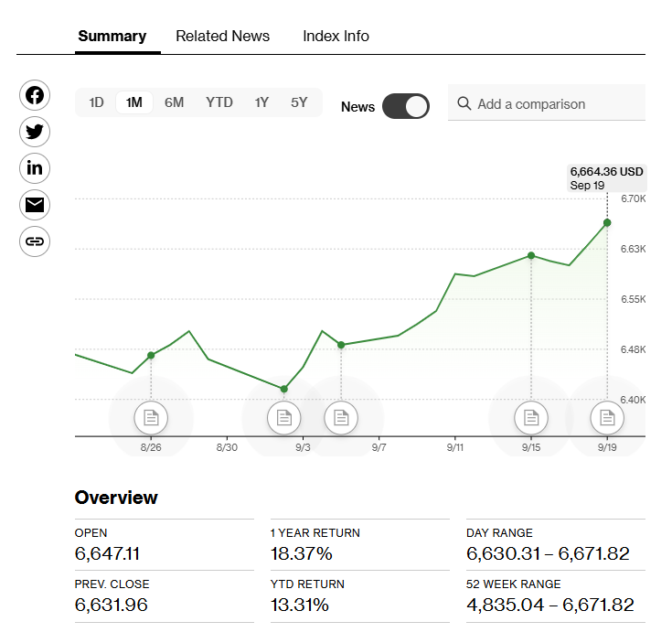Image resolution: width=672 pixels, height=643 pixels.
Task: Share on Facebook icon
Action: 35,95
